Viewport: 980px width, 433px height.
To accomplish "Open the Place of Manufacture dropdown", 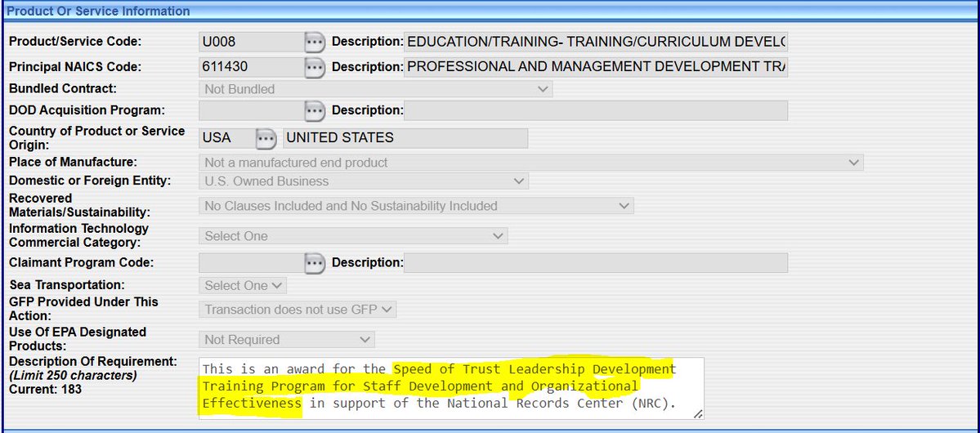I will click(530, 163).
